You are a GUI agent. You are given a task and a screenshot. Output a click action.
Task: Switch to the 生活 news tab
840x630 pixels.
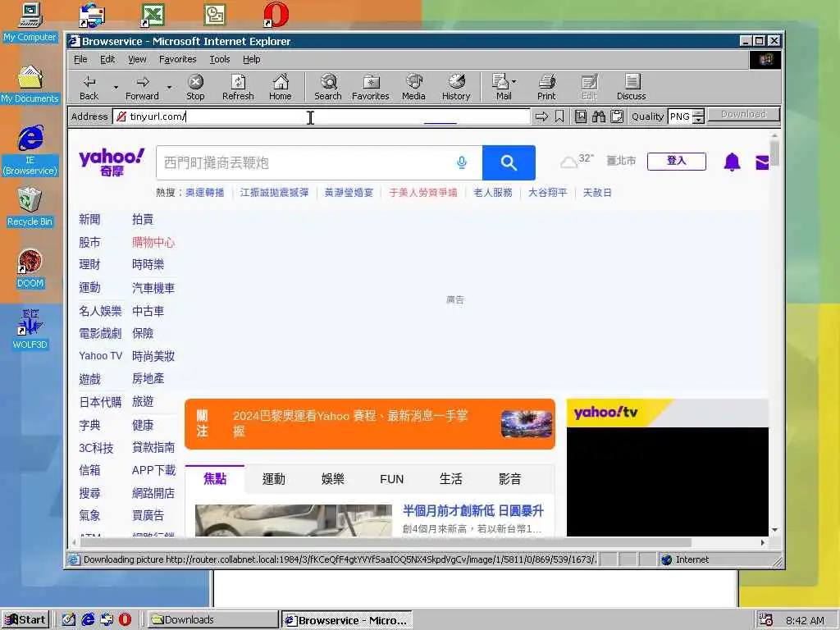[450, 478]
